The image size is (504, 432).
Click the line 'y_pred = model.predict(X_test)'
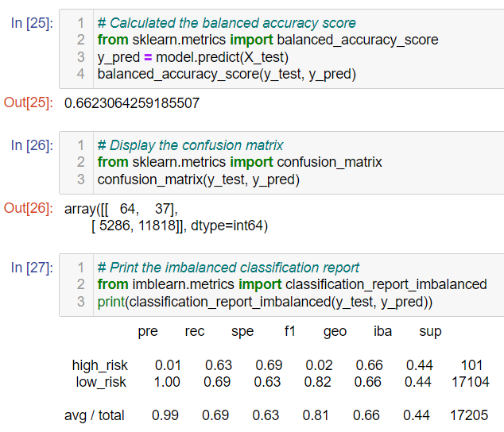pyautogui.click(x=193, y=57)
